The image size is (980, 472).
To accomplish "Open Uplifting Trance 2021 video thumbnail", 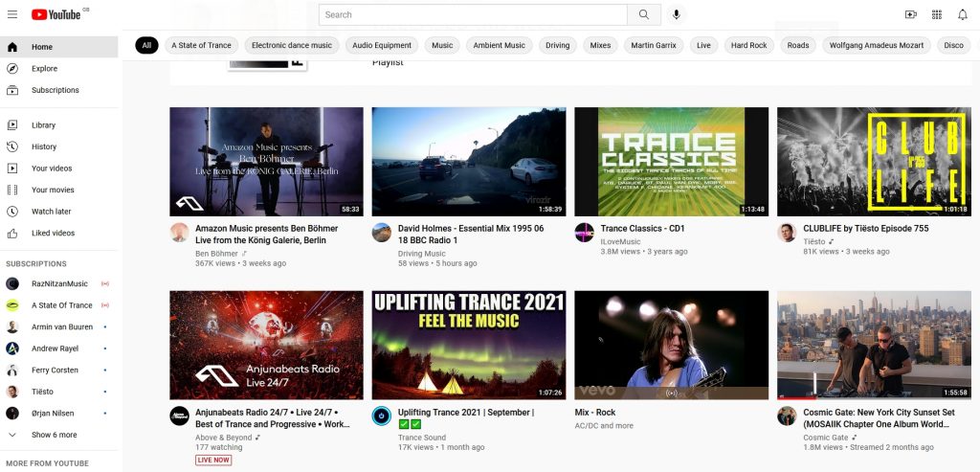I will [x=468, y=345].
